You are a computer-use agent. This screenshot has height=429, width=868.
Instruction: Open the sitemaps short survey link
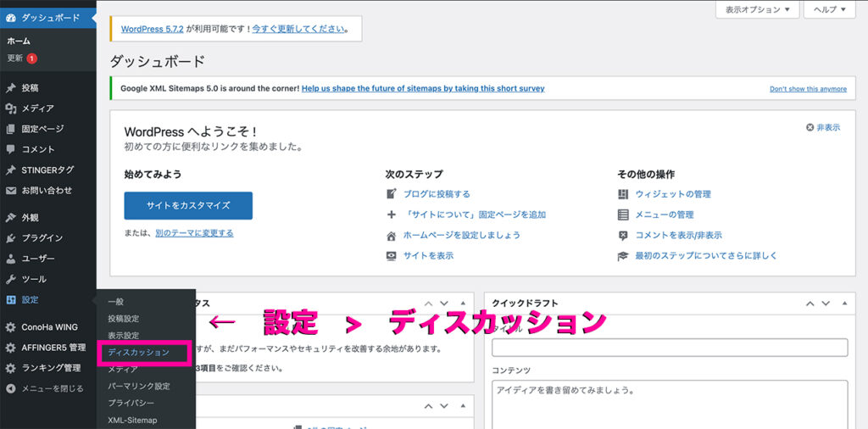click(423, 88)
